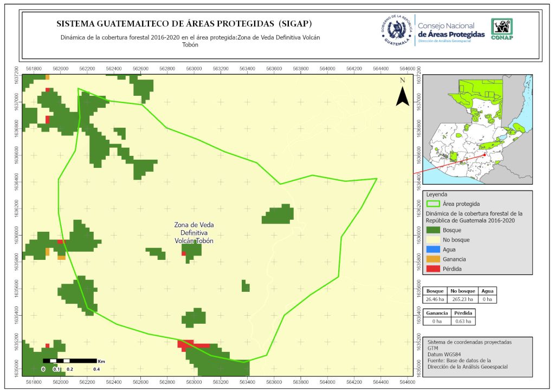Select the Ganancia orange legend swatch
Screen dimensions: 555x392
pyautogui.click(x=433, y=259)
